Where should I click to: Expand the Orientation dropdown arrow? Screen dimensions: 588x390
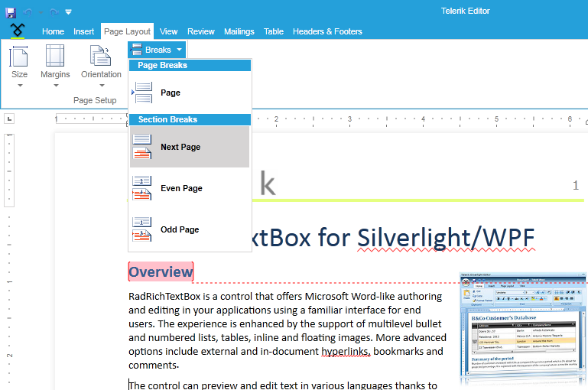click(x=102, y=86)
